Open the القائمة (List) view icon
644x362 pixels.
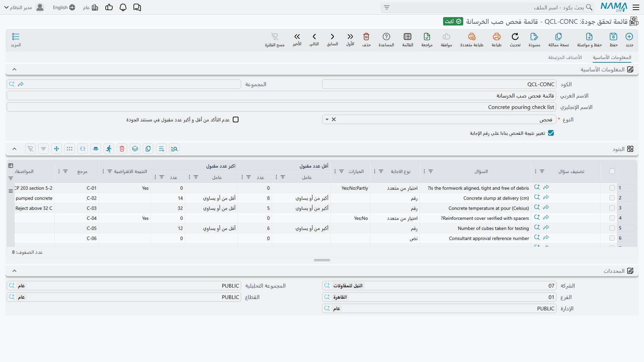[408, 37]
